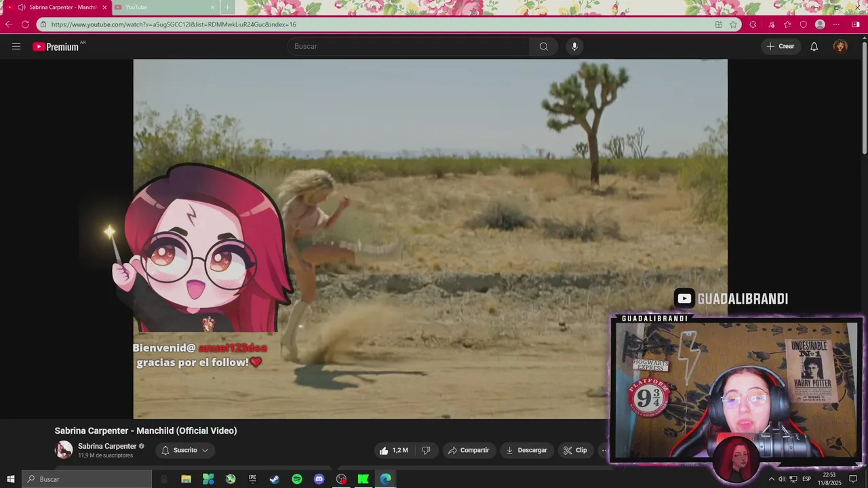The image size is (868, 488).
Task: Open Kick app from the taskbar
Action: [363, 479]
